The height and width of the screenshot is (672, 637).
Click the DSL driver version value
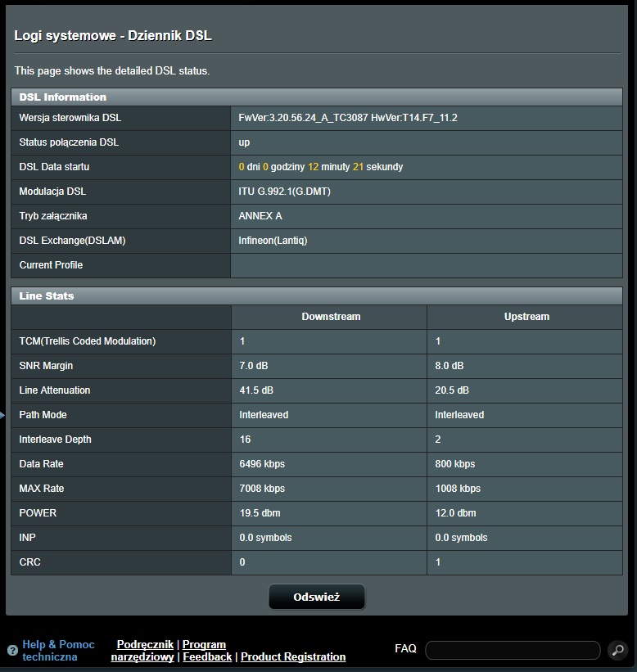pos(347,118)
